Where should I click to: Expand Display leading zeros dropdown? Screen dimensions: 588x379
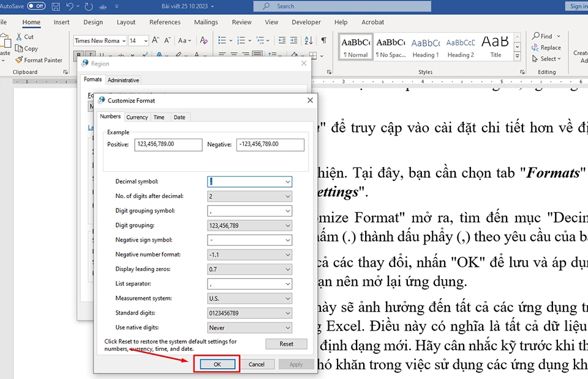pos(288,269)
